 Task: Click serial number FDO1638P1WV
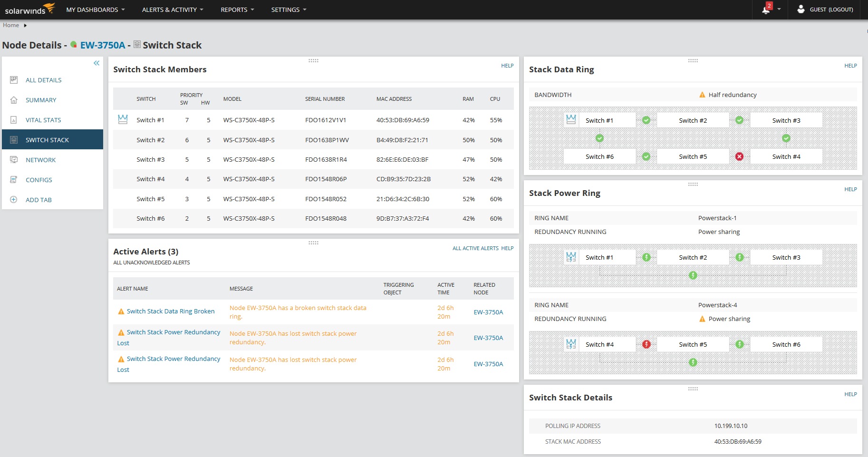point(327,140)
